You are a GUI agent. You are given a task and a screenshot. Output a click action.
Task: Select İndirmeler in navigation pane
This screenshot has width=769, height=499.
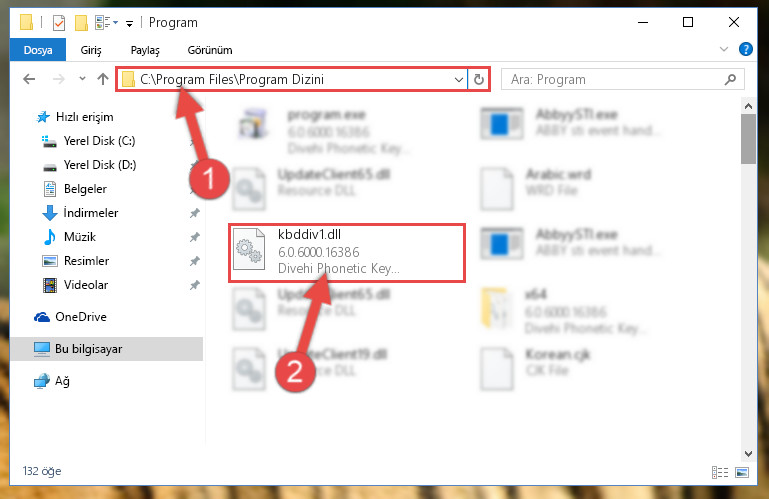tap(91, 213)
